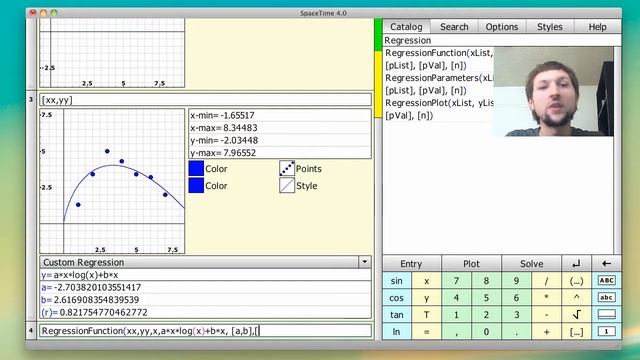Click the 4 digit key
This screenshot has height=360, width=640.
pyautogui.click(x=456, y=298)
